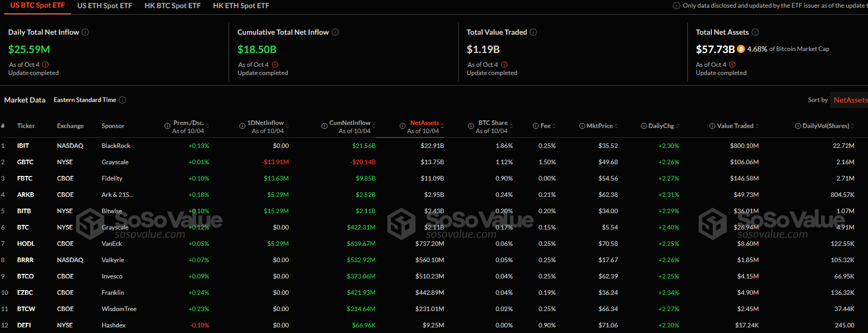Switch to US ETH Spot ETF tab
This screenshot has height=333, width=868.
click(x=105, y=6)
